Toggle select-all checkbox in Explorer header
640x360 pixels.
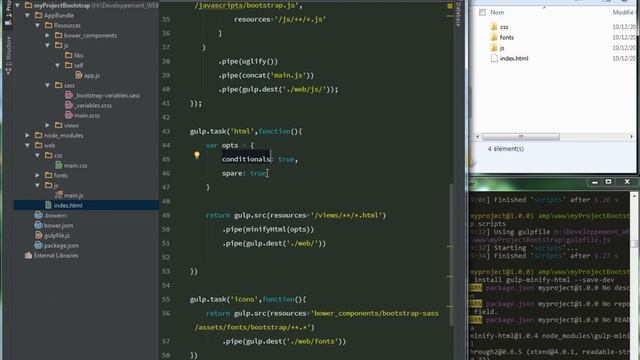coord(482,13)
